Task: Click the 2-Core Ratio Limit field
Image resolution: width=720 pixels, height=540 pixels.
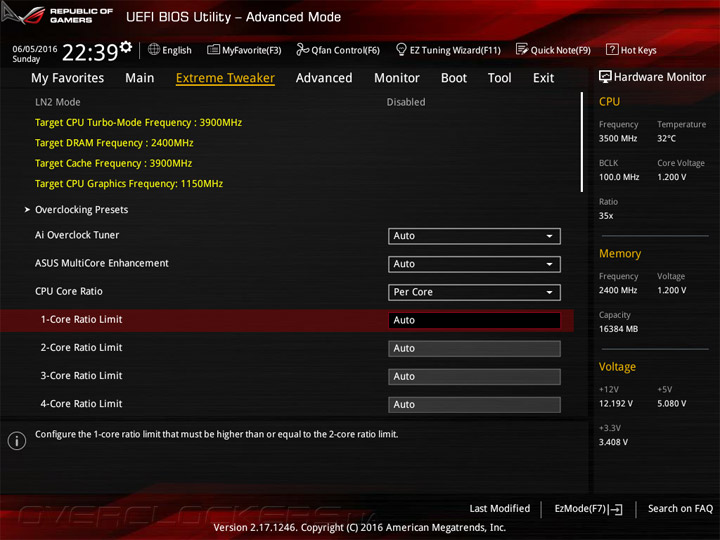Action: (x=474, y=349)
